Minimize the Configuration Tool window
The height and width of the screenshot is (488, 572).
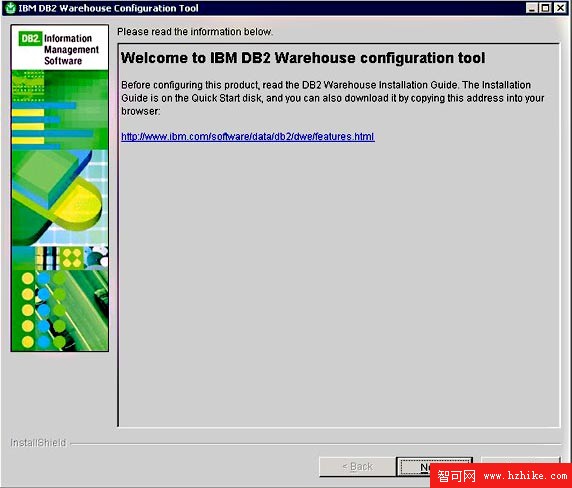click(x=532, y=8)
